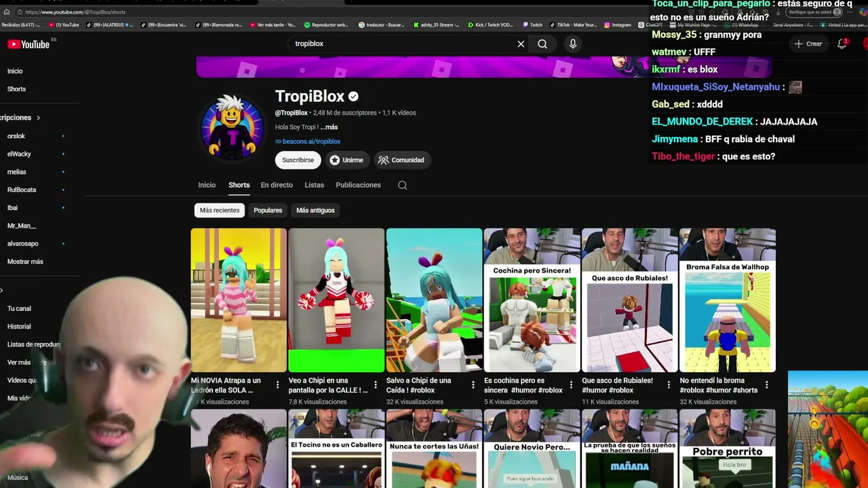
Task: Open the 'Nunca te cortes las Uñas!' short
Action: click(x=434, y=449)
